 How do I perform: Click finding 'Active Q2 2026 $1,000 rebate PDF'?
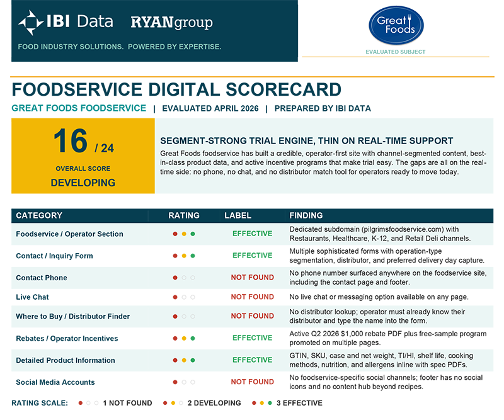click(x=388, y=338)
